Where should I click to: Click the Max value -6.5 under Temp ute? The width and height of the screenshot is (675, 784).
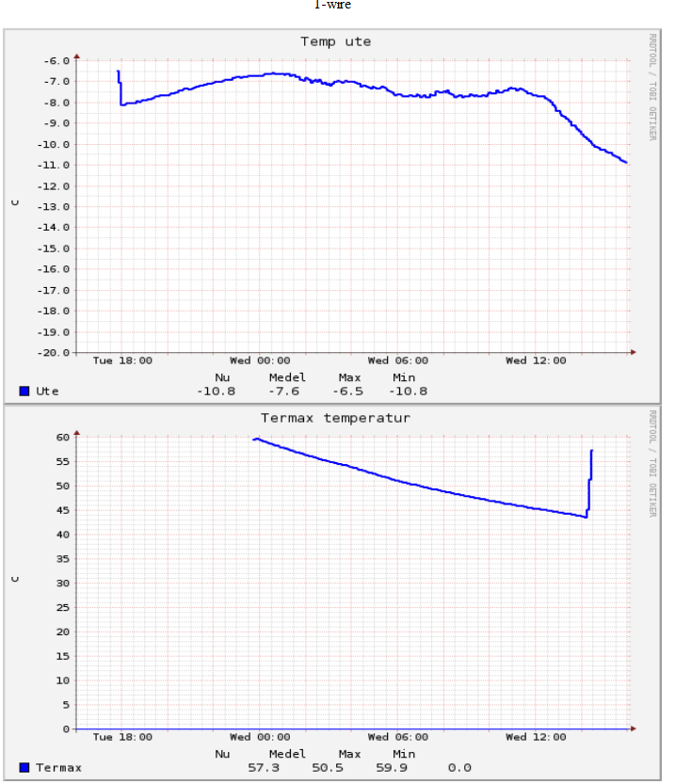click(349, 391)
